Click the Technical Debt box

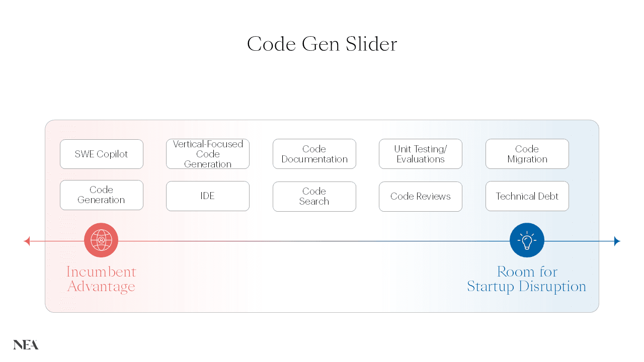[527, 196]
